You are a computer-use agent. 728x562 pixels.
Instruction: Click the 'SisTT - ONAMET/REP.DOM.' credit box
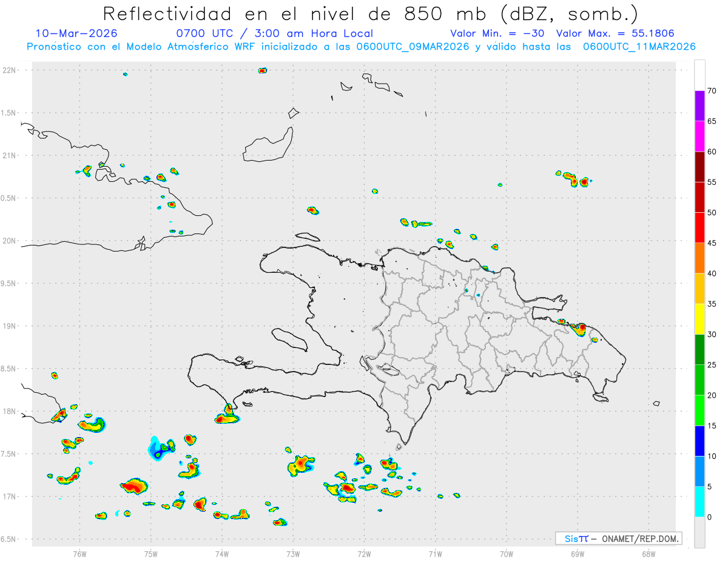pyautogui.click(x=618, y=538)
